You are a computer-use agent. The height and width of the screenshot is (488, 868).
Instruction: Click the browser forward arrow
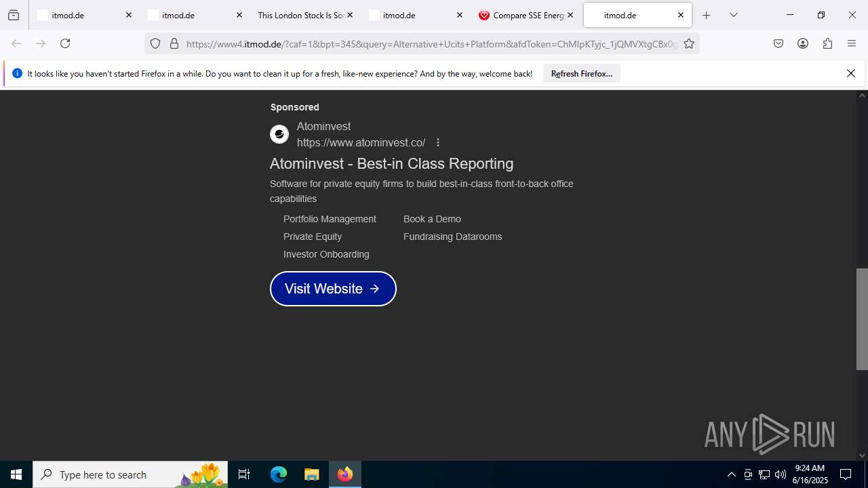41,43
